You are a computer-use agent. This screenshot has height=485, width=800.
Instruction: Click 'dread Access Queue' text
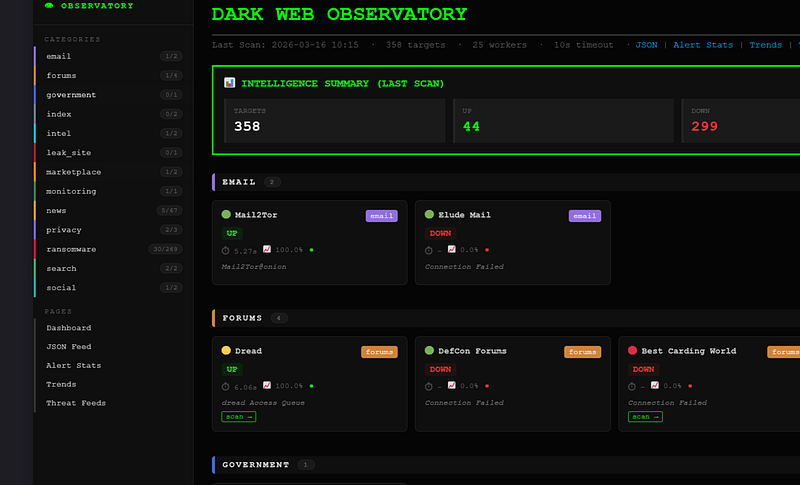point(263,403)
